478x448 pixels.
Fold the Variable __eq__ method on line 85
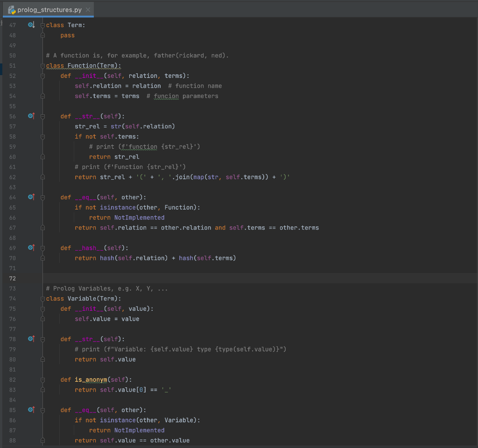(x=42, y=410)
